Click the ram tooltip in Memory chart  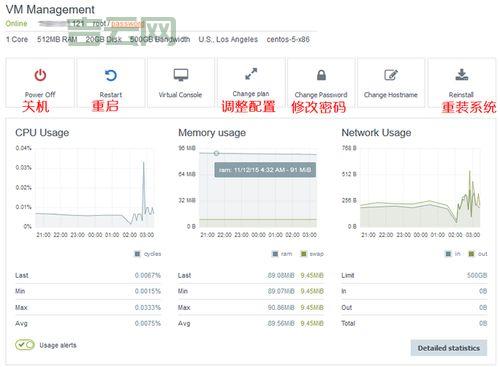pyautogui.click(x=265, y=170)
